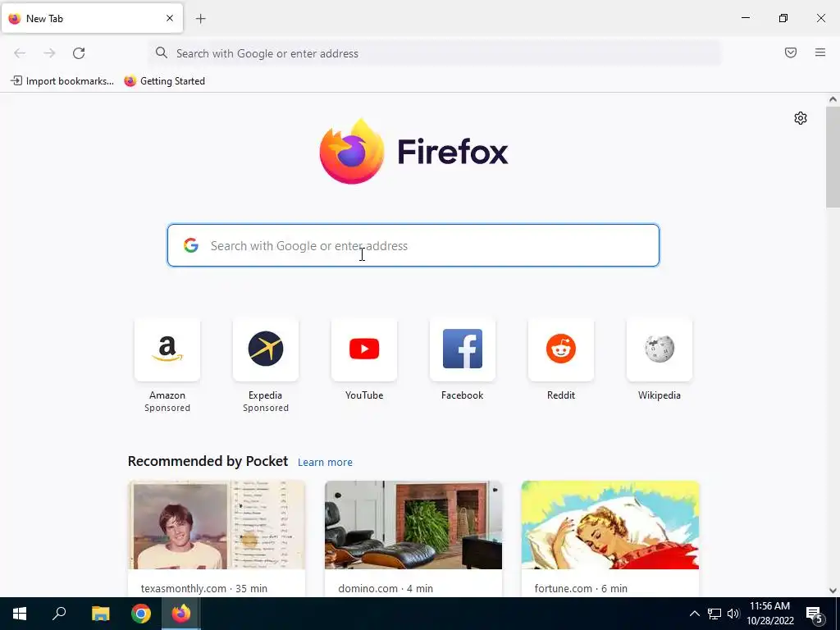Image resolution: width=840 pixels, height=630 pixels.
Task: Open the Facebook shortcut tile
Action: 463,349
